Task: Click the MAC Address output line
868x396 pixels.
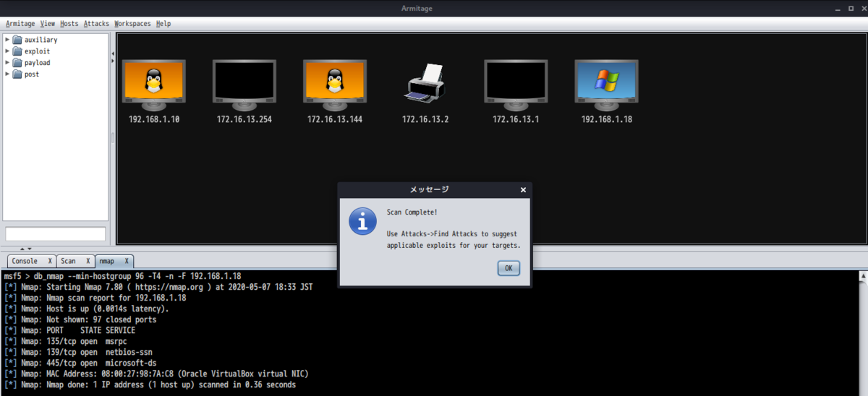Action: [x=156, y=374]
